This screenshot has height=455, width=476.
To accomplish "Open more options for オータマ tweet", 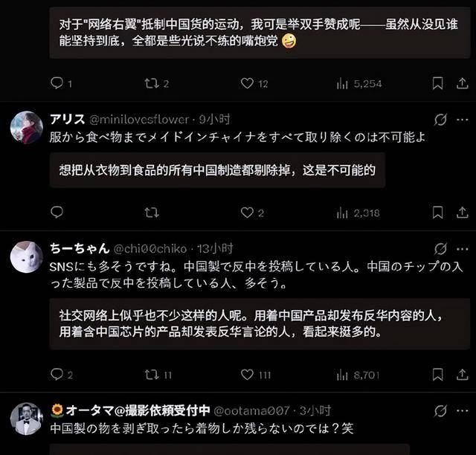I will coord(463,411).
